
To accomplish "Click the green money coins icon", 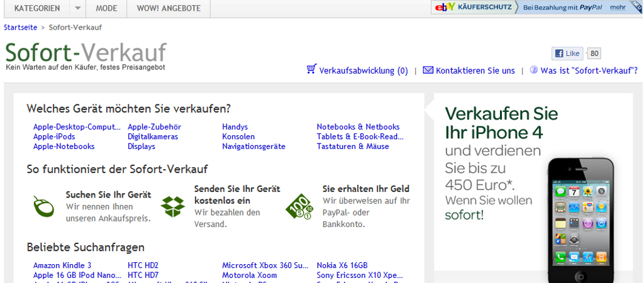I will point(299,206).
